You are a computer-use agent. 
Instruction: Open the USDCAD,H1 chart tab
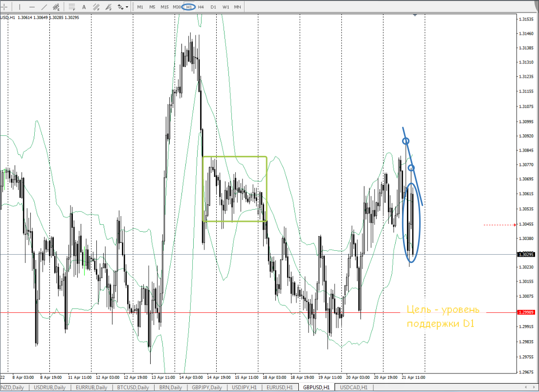click(354, 388)
